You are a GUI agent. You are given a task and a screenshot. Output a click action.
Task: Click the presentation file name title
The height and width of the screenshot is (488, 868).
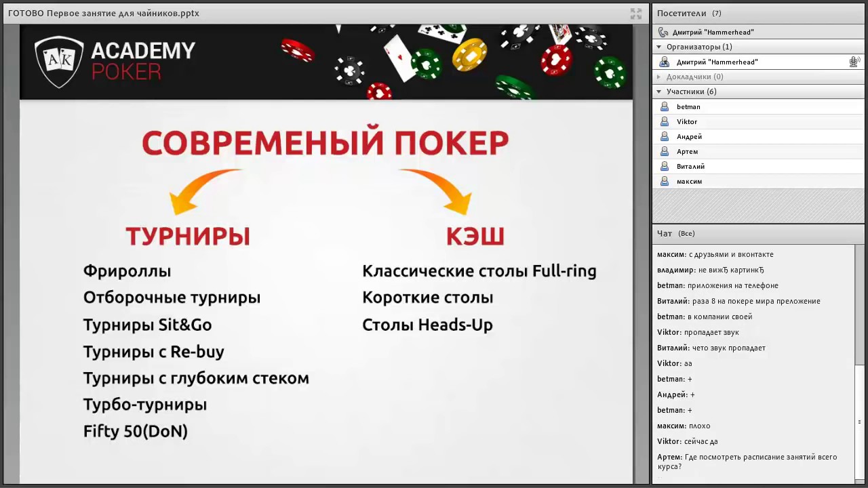[104, 14]
